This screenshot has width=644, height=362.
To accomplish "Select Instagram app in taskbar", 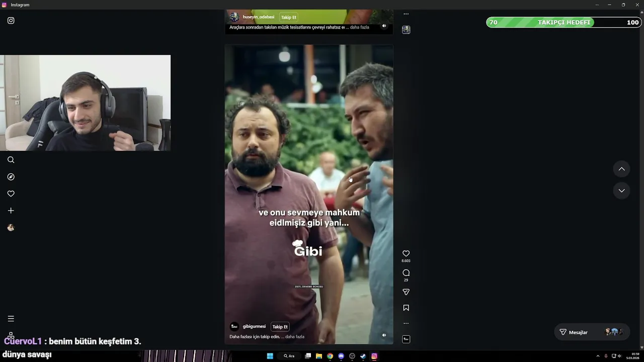I will pos(374,356).
